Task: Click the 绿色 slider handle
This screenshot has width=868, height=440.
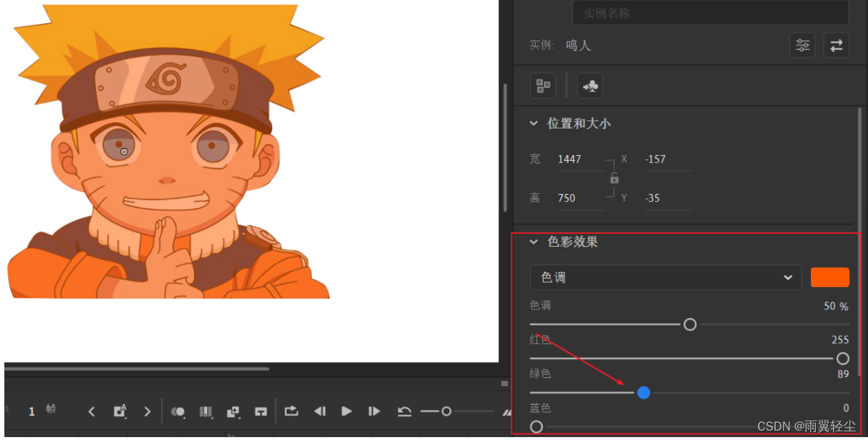Action: tap(644, 392)
